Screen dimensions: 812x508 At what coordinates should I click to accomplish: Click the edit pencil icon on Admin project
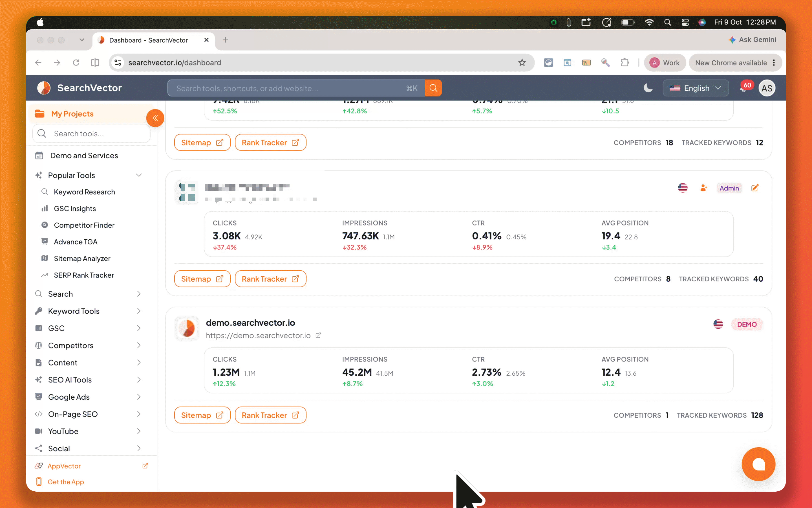(x=755, y=188)
